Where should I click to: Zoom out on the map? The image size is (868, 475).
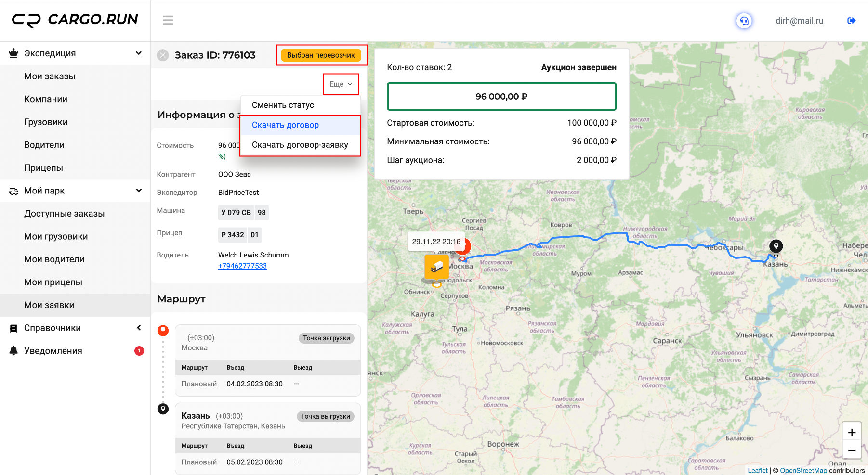[852, 450]
